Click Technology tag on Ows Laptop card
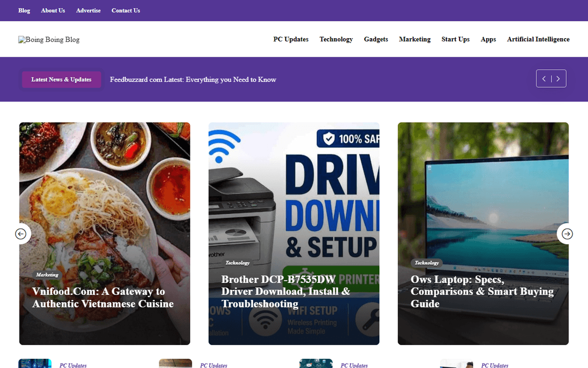This screenshot has height=368, width=588. [426, 263]
